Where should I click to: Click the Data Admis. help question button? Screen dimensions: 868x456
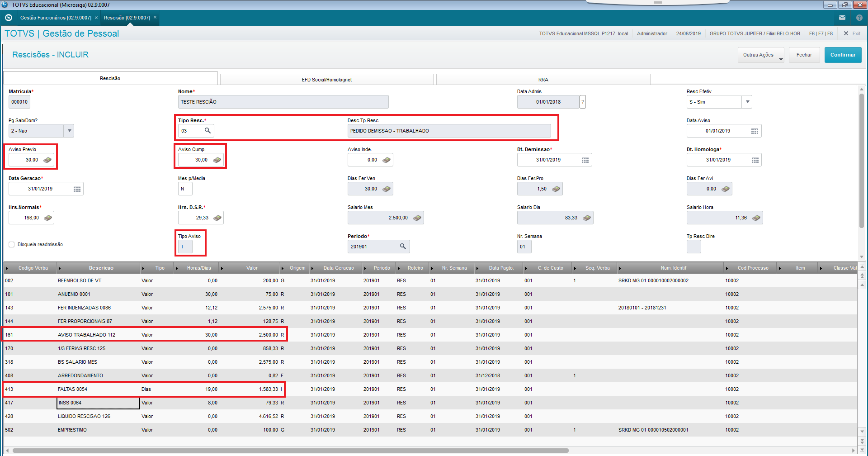[583, 102]
